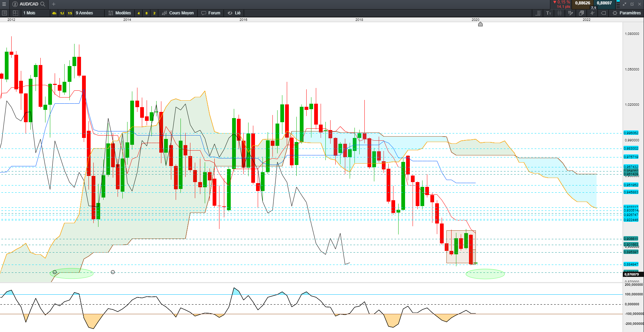Select the 0,895397 horizontal level label
Screen dimensions: 644x332
[631, 252]
